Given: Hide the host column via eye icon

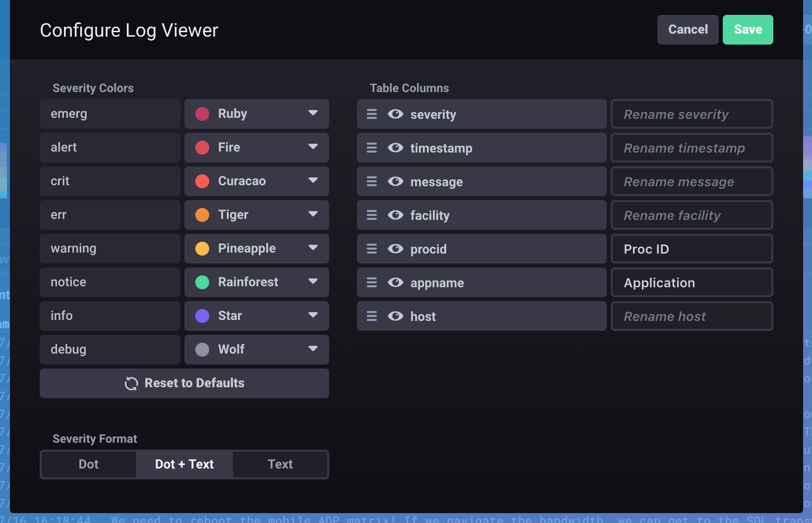Looking at the screenshot, I should point(395,316).
